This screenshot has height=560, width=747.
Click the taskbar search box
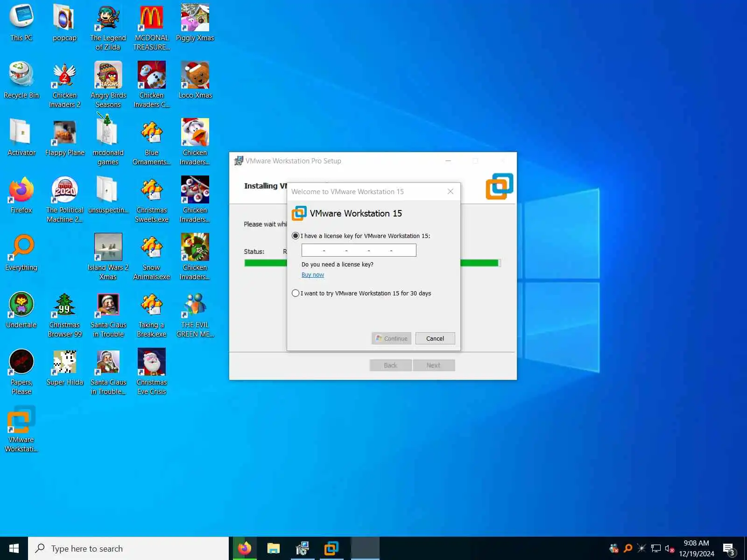click(x=128, y=548)
